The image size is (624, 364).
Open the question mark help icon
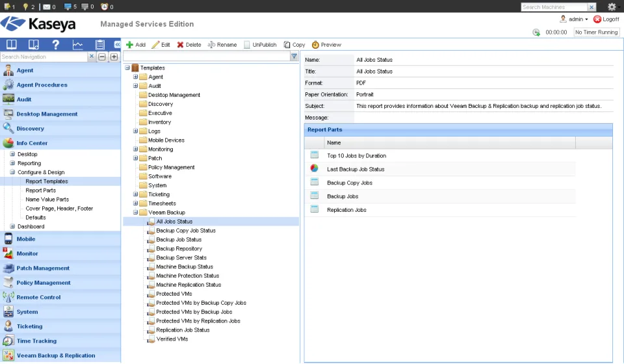click(x=56, y=45)
